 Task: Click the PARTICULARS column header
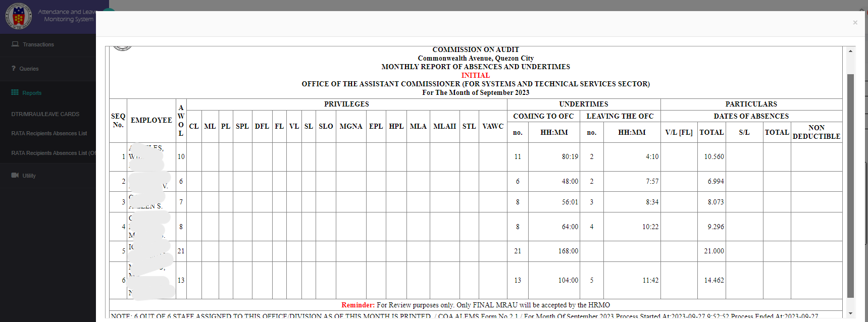(x=751, y=104)
